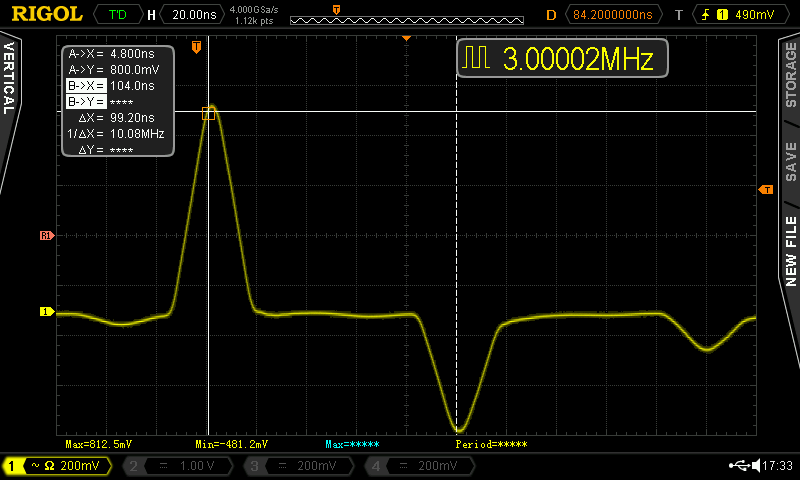Open the VERTICAL side tab

click(x=9, y=78)
